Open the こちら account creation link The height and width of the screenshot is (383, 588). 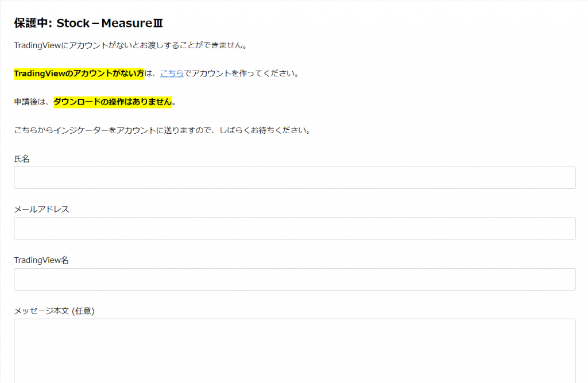pos(172,73)
